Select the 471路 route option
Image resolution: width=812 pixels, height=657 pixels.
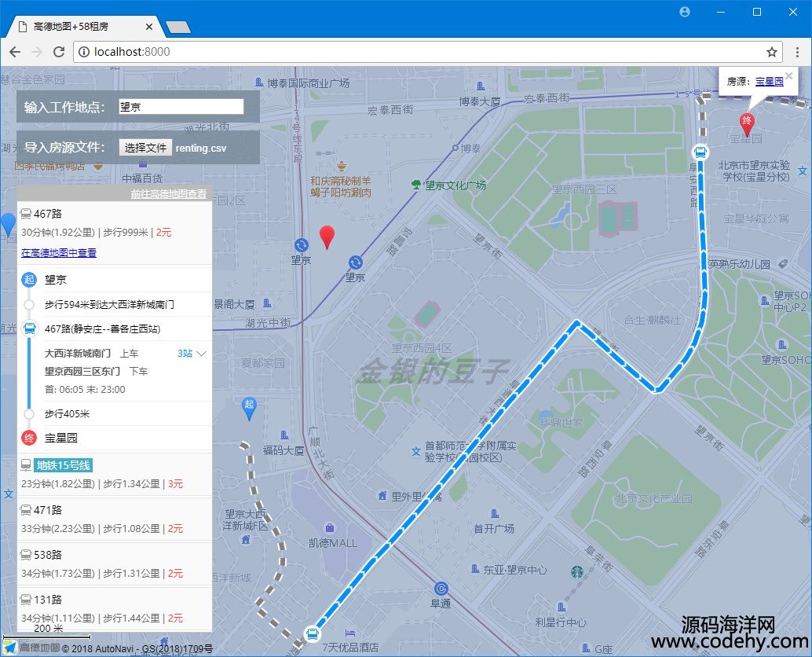pyautogui.click(x=115, y=519)
